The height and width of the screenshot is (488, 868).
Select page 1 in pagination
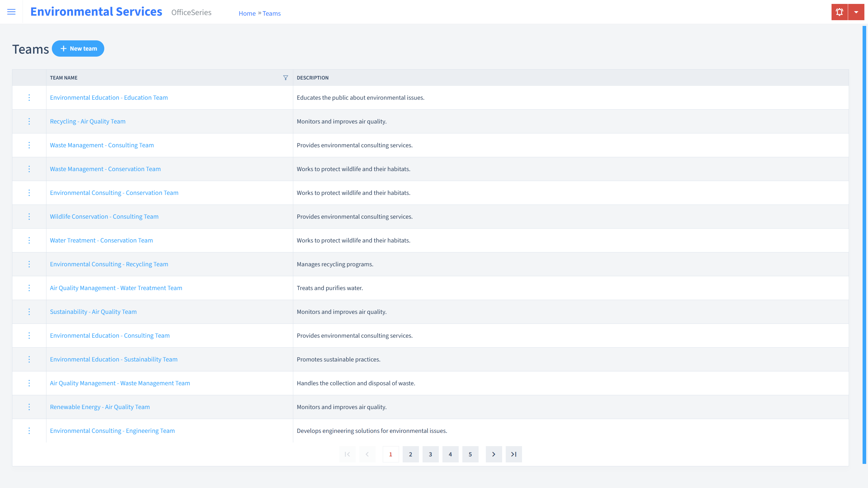[391, 454]
